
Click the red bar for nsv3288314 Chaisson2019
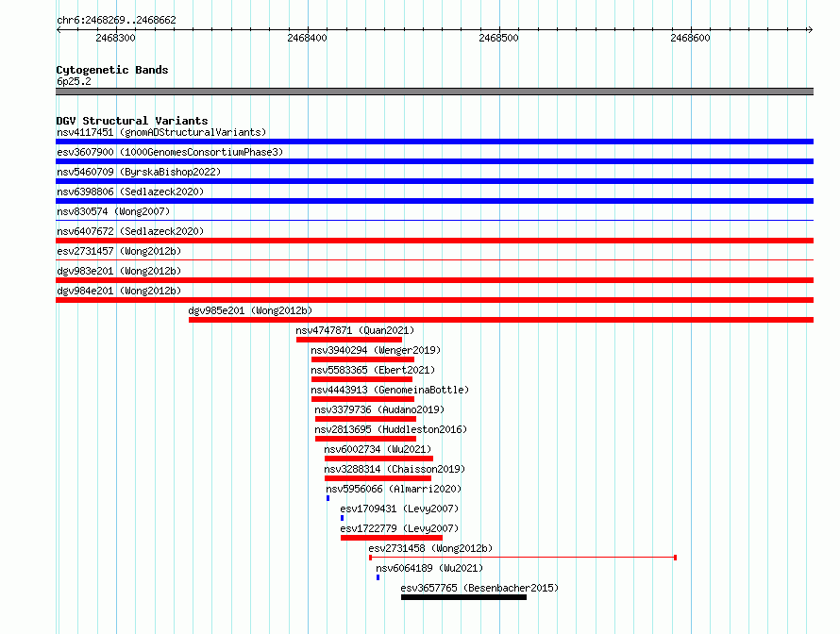click(x=378, y=478)
